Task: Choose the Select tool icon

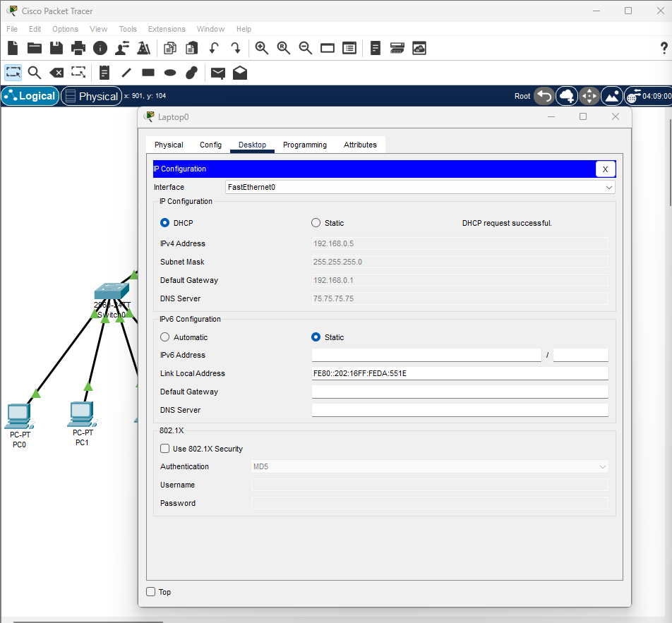Action: pyautogui.click(x=13, y=73)
